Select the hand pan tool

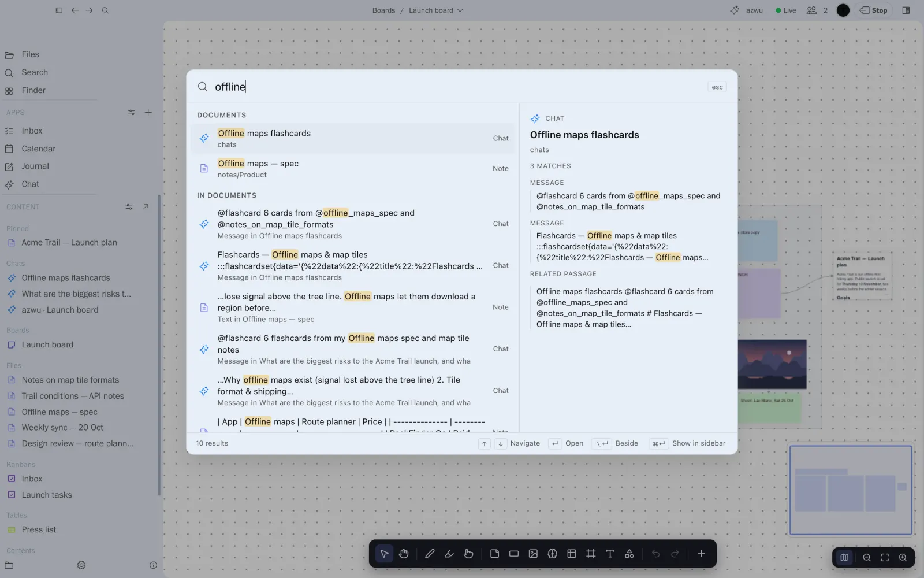pos(404,554)
